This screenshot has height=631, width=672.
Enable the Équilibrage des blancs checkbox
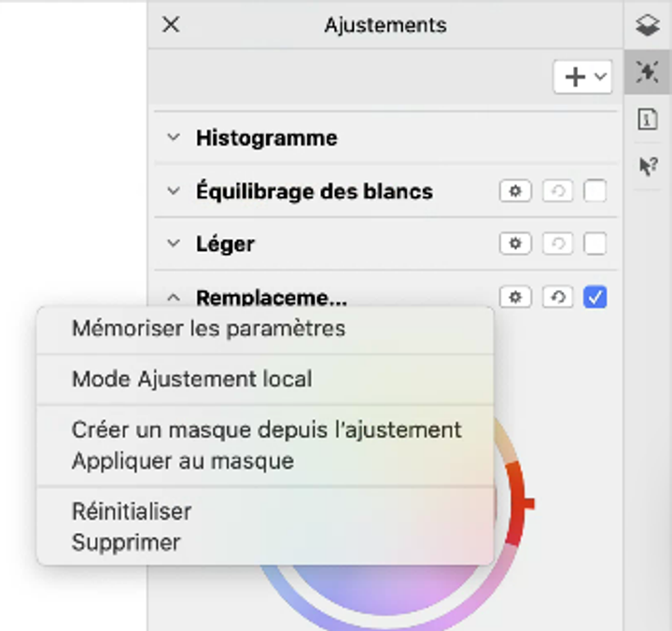[595, 191]
